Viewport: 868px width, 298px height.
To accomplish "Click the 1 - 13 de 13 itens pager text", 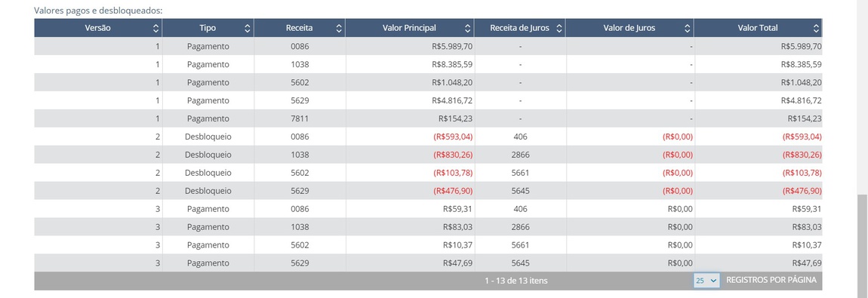I will click(x=516, y=281).
